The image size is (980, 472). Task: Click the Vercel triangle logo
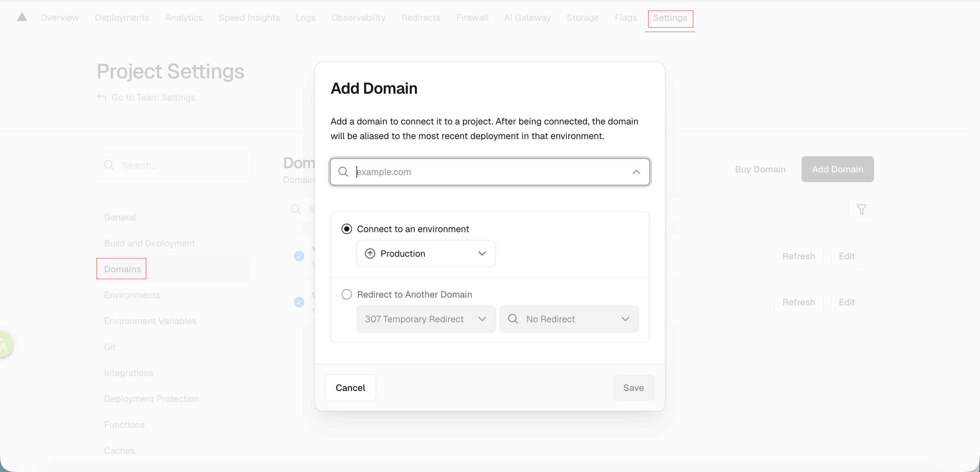point(22,17)
